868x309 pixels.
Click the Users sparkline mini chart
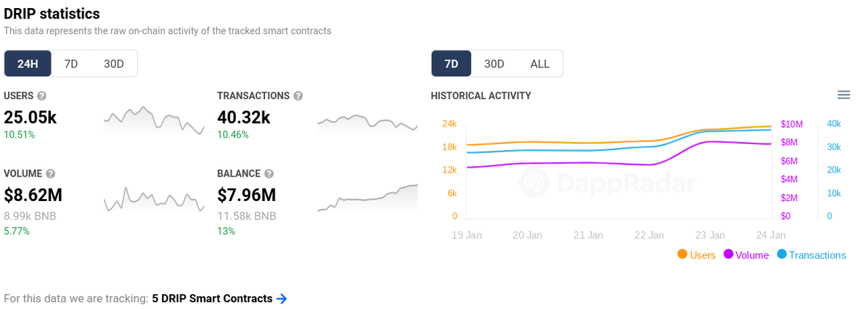point(154,120)
